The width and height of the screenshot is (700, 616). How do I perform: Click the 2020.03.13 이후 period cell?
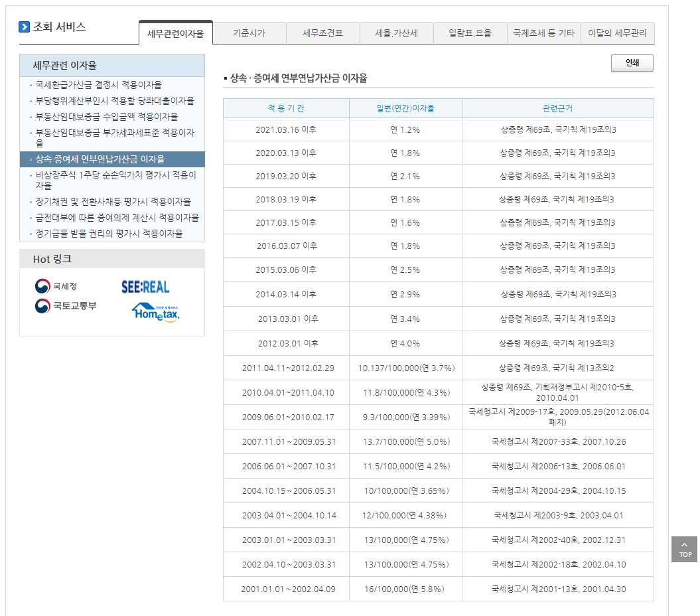pos(286,153)
